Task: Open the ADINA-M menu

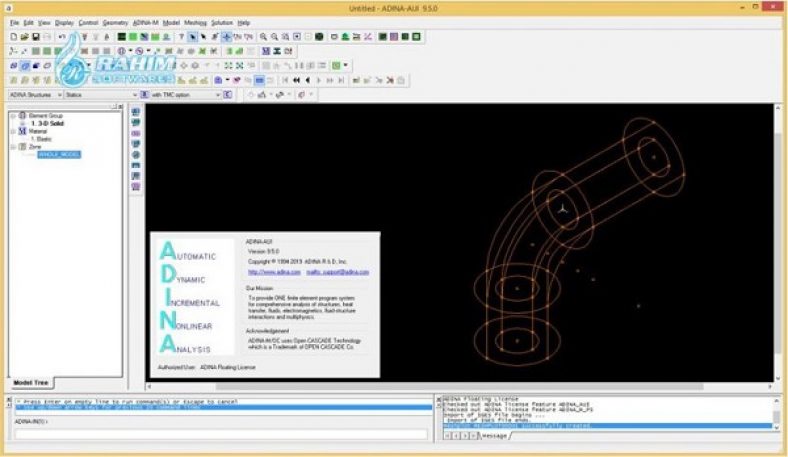Action: click(145, 23)
